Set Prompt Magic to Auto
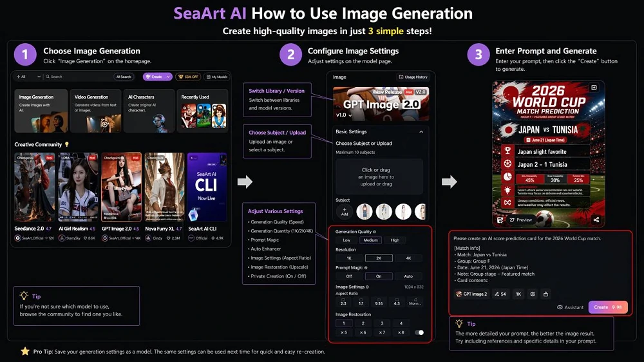Screen dimensions: 644x362 coord(408,276)
